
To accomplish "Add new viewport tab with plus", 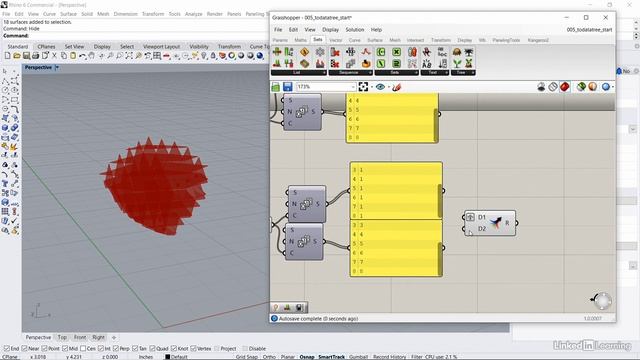I will (114, 337).
